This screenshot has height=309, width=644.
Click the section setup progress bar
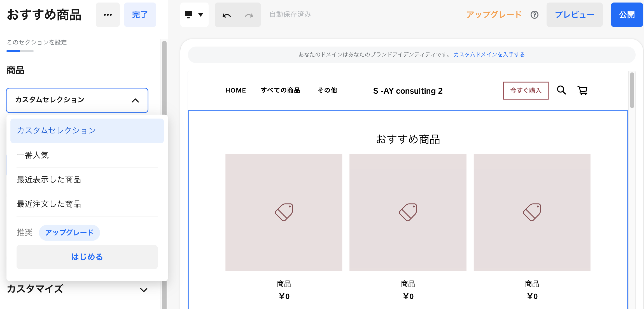coord(20,51)
